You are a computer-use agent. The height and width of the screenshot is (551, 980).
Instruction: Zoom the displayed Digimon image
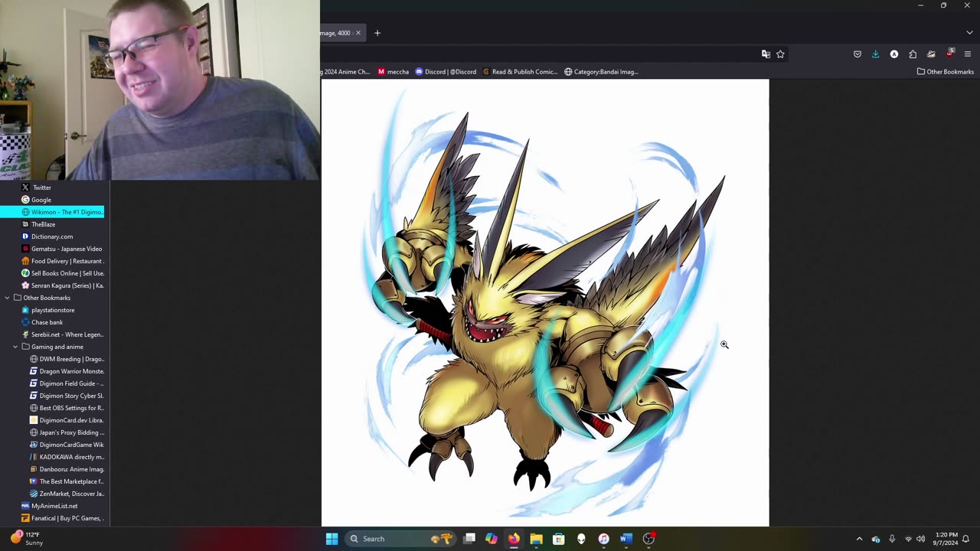pyautogui.click(x=545, y=303)
